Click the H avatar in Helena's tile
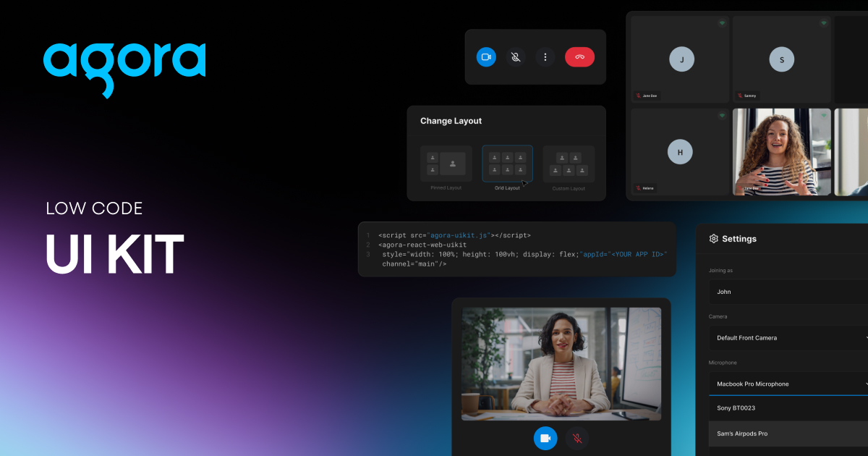This screenshot has height=456, width=868. coord(680,152)
